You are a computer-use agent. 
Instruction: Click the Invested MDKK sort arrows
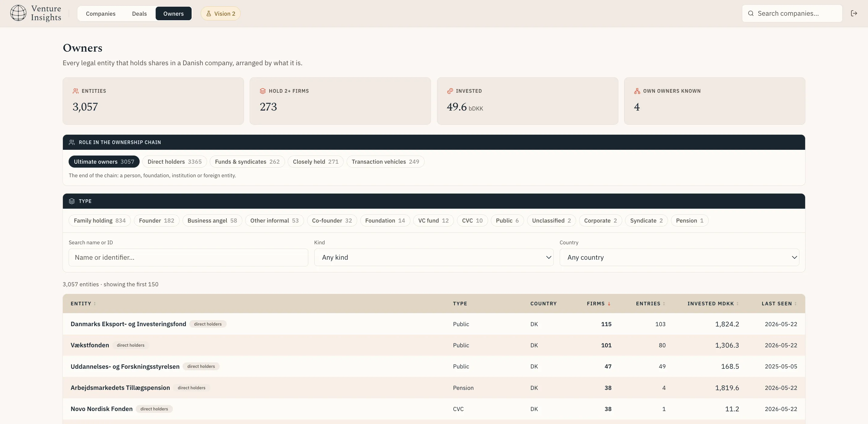coord(737,304)
